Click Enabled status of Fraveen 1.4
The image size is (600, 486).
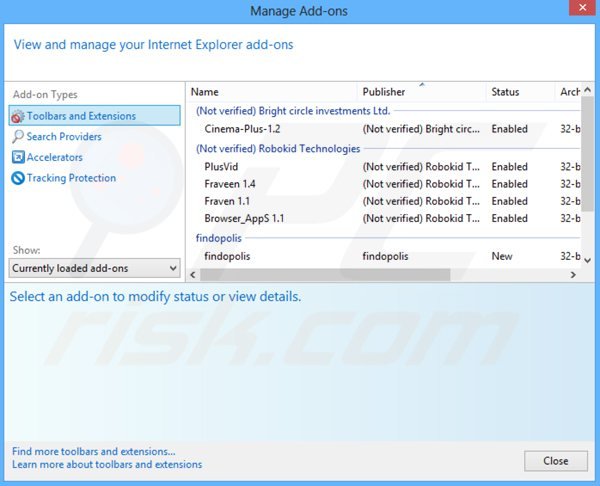pyautogui.click(x=509, y=184)
